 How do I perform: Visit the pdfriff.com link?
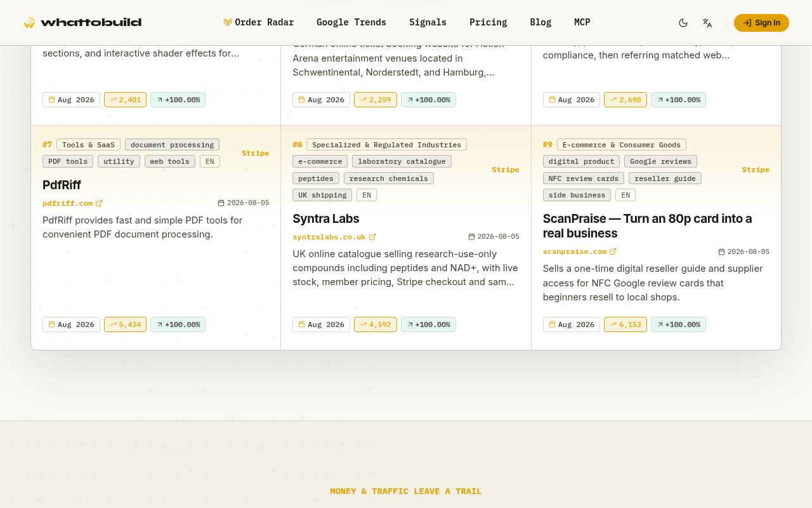click(x=67, y=203)
